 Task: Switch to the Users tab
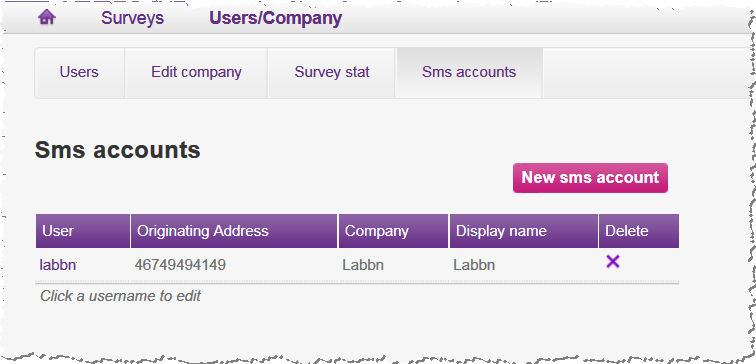[x=79, y=72]
